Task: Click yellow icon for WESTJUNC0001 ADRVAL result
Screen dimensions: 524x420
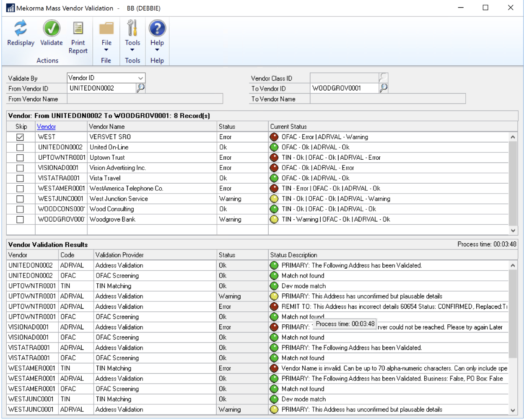Action: (274, 410)
